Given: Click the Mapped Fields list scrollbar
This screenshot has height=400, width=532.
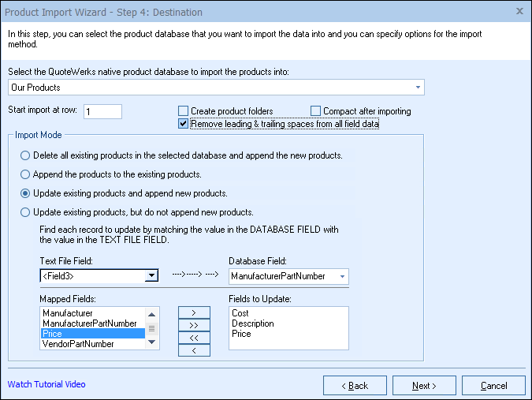Looking at the screenshot, I should pos(153,328).
